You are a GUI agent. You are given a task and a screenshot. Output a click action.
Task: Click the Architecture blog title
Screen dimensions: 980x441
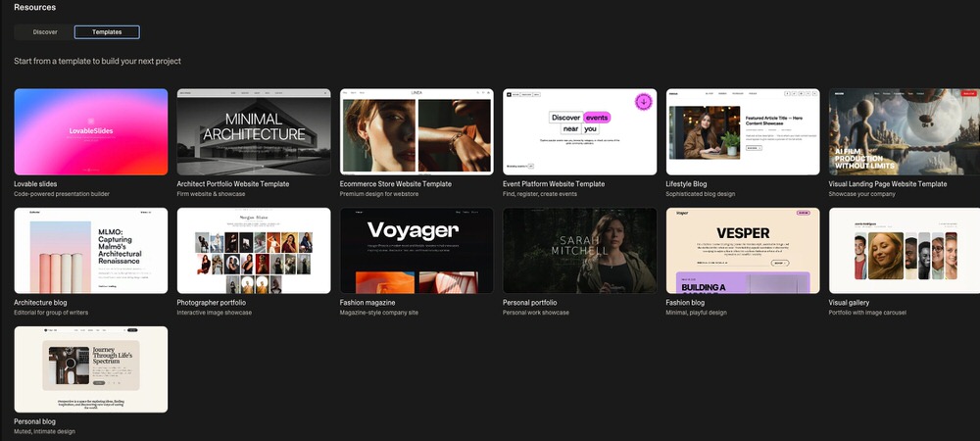tap(40, 303)
